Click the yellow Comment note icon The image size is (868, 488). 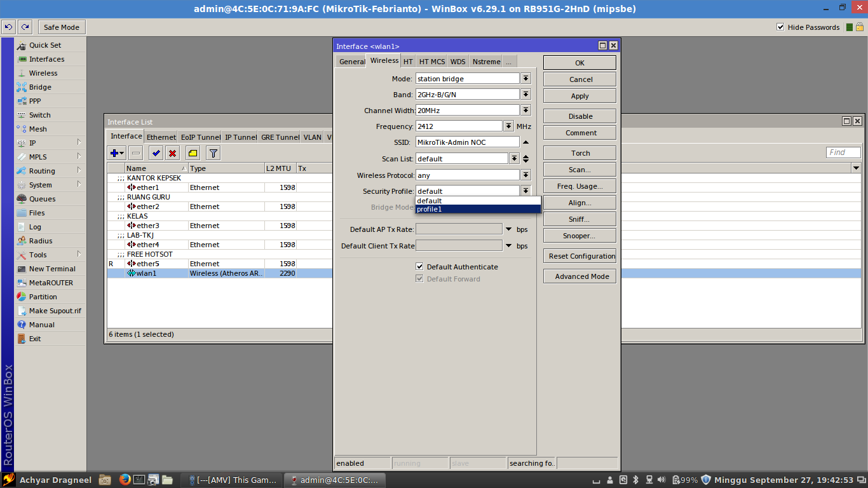pyautogui.click(x=193, y=153)
